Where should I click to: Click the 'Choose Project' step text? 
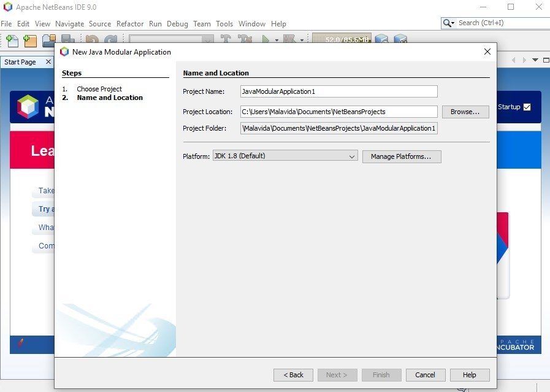(x=99, y=89)
